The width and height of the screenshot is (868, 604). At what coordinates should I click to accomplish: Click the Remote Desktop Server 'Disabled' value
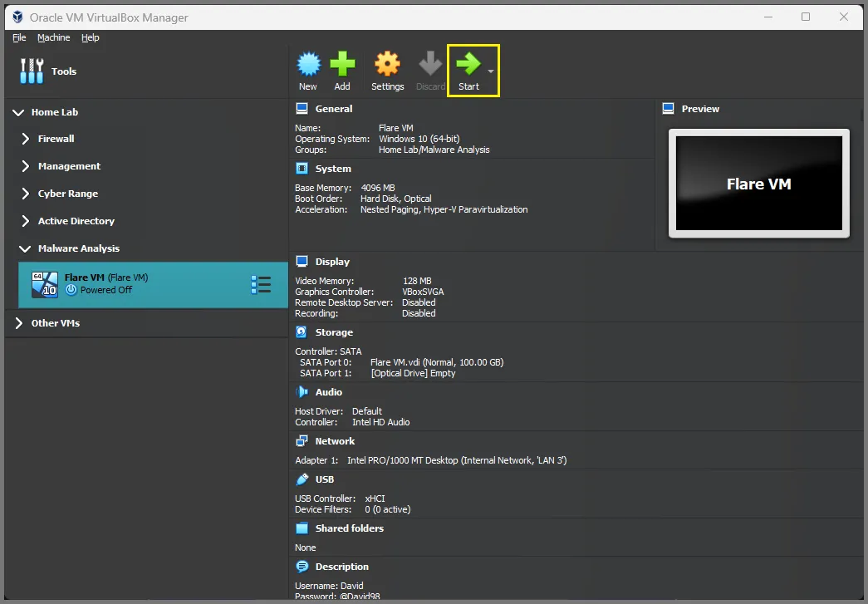pyautogui.click(x=419, y=302)
